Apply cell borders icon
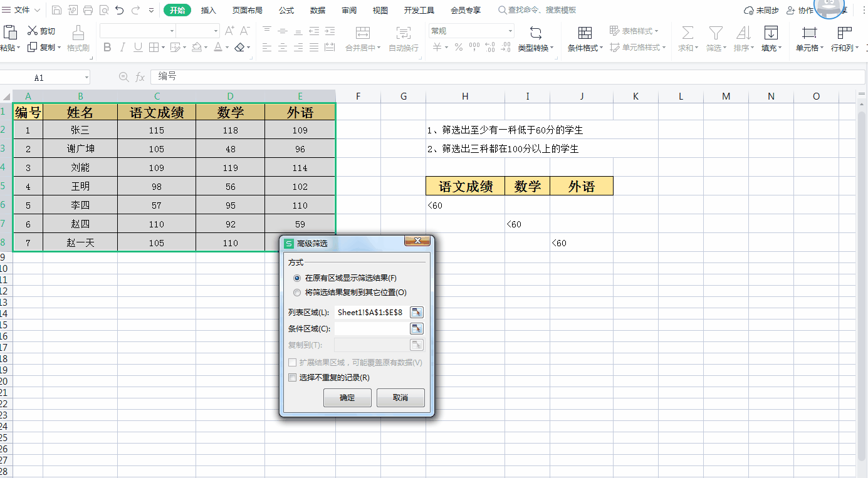Viewport: 868px width, 478px height. [x=154, y=47]
